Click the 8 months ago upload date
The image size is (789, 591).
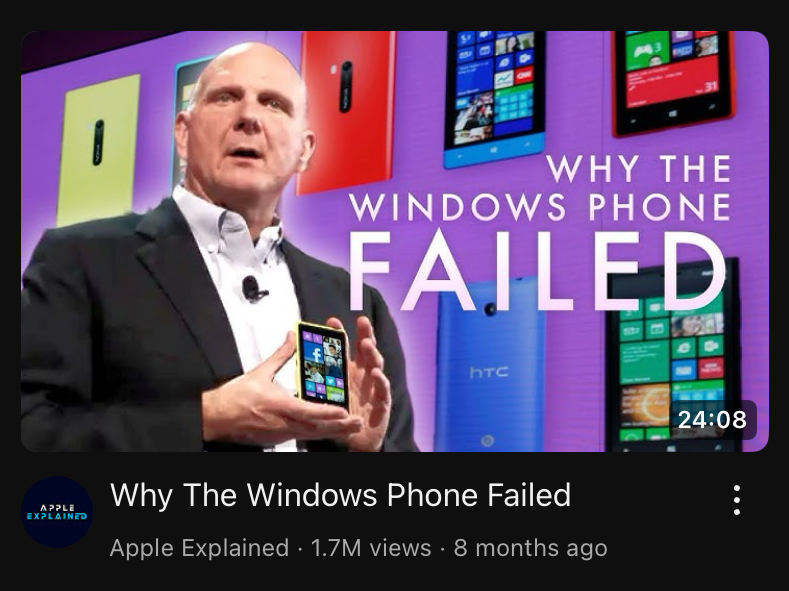tap(530, 548)
